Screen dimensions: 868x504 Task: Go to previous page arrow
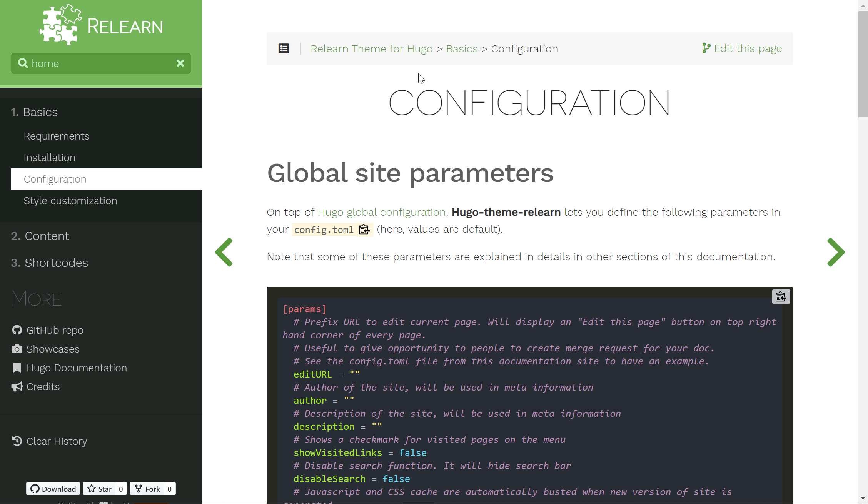coord(224,252)
